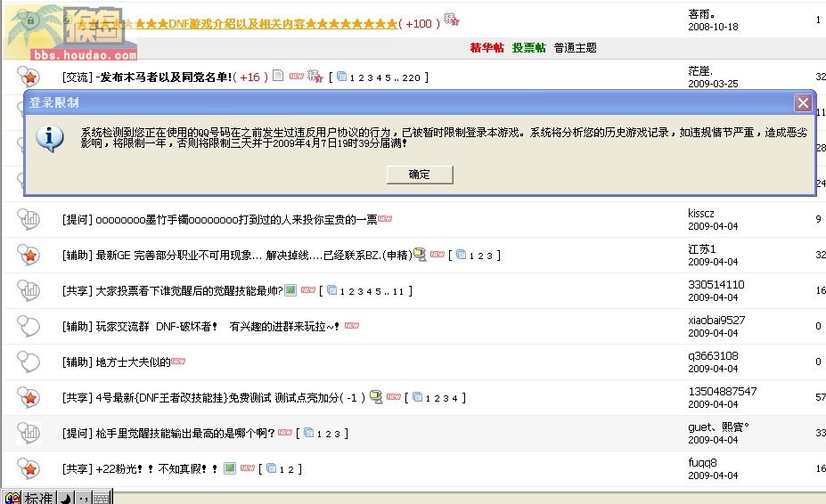Open author 范崖. profile

700,71
